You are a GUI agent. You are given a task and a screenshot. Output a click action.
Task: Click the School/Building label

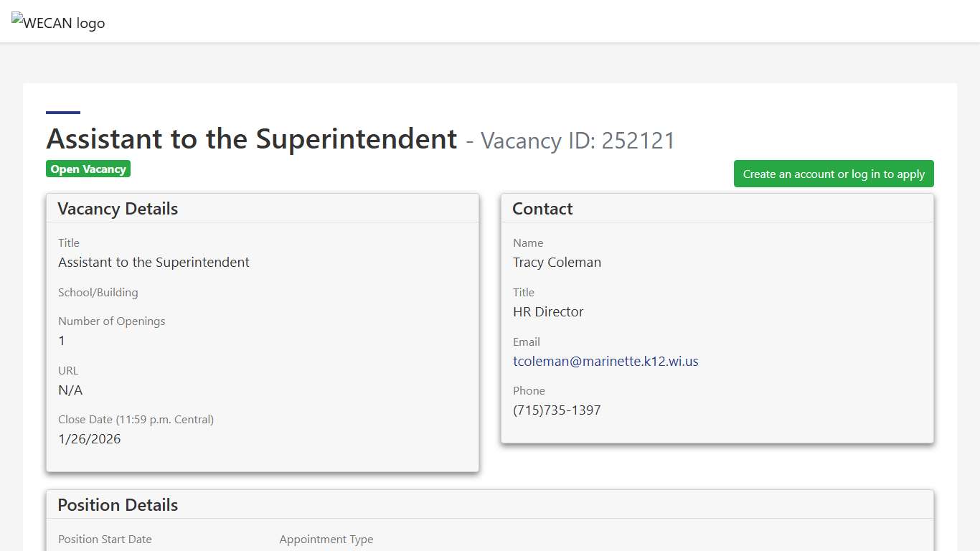(x=98, y=293)
